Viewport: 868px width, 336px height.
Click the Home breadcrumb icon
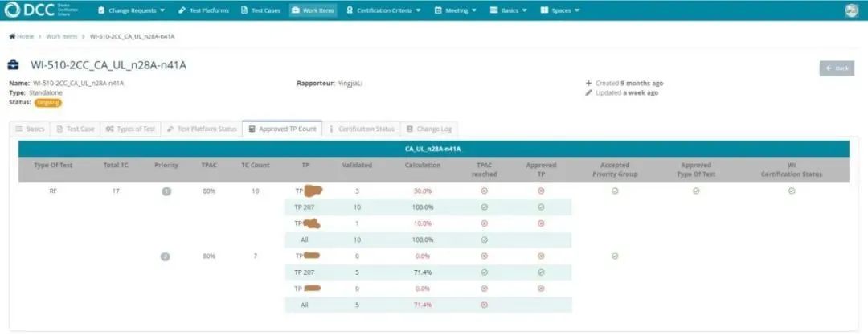(12, 36)
